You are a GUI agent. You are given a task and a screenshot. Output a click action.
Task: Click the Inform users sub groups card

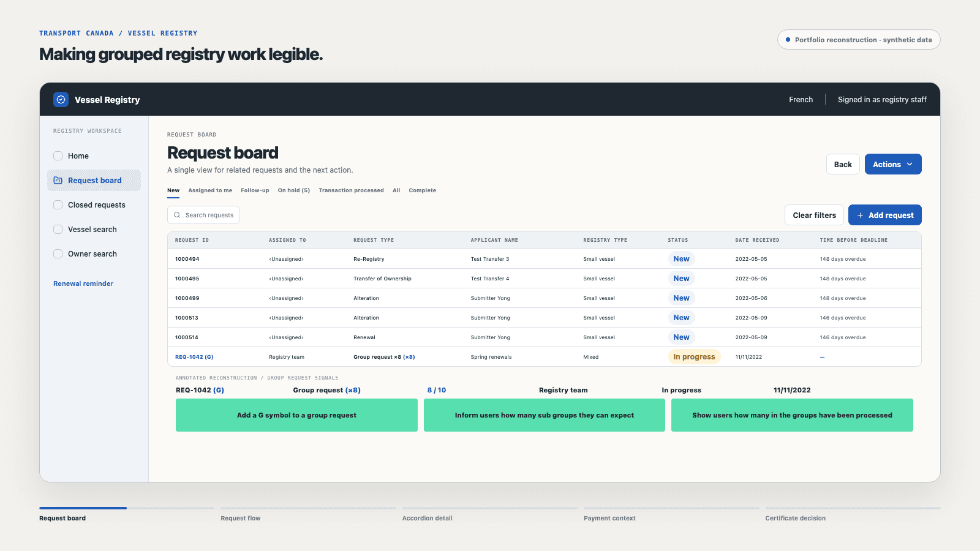coord(545,415)
